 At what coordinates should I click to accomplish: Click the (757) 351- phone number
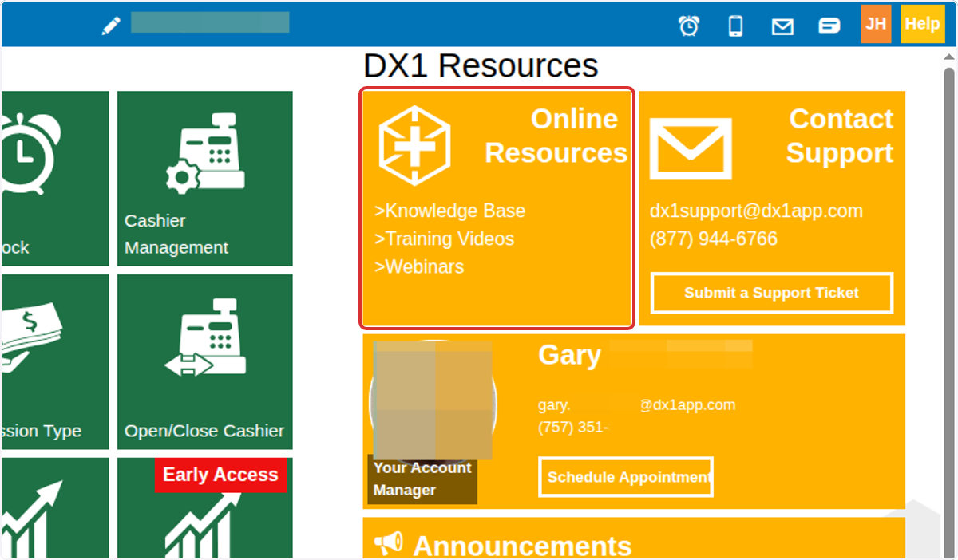(573, 428)
